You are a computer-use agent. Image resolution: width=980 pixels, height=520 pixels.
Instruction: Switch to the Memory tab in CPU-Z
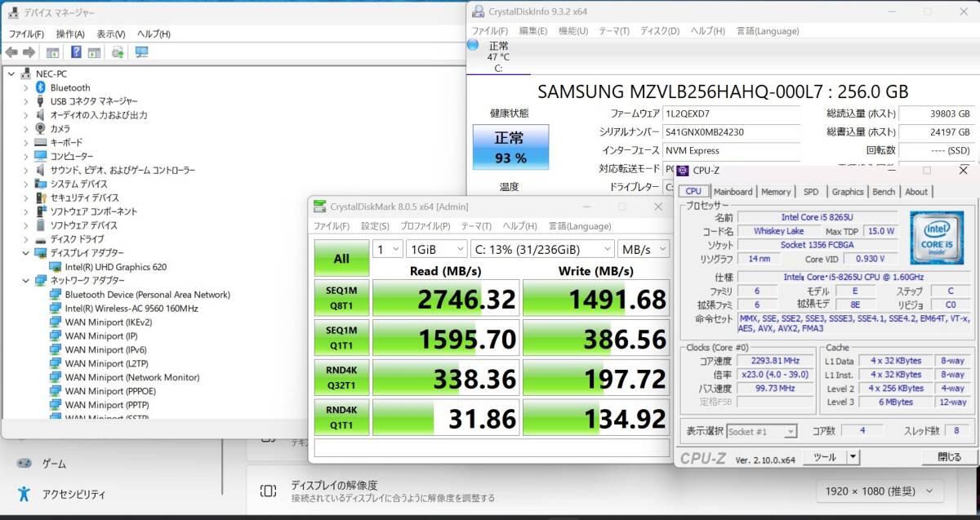pos(776,192)
